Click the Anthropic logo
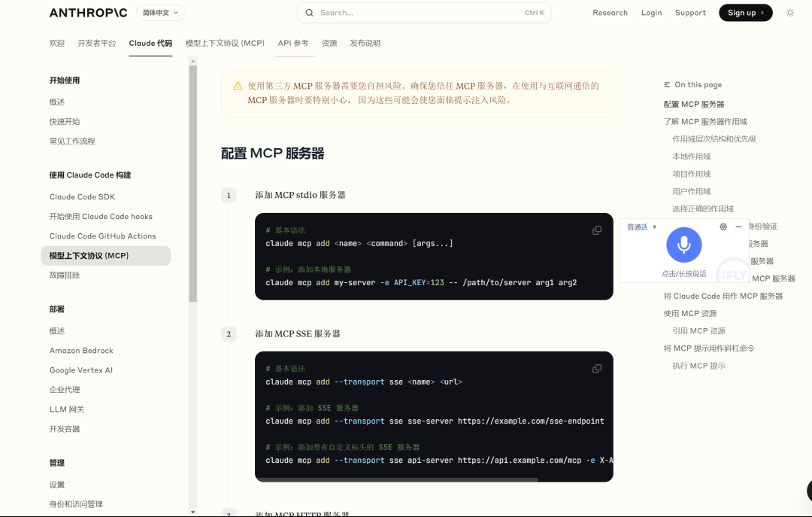 [x=88, y=13]
